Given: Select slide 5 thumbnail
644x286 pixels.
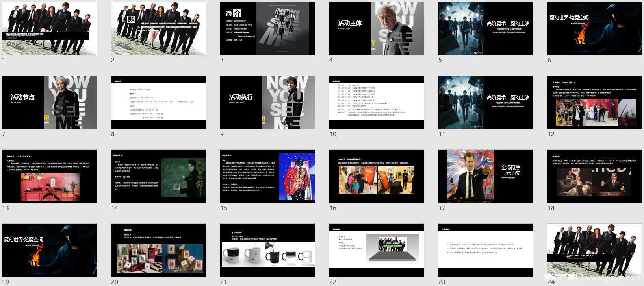Looking at the screenshot, I should click(486, 28).
